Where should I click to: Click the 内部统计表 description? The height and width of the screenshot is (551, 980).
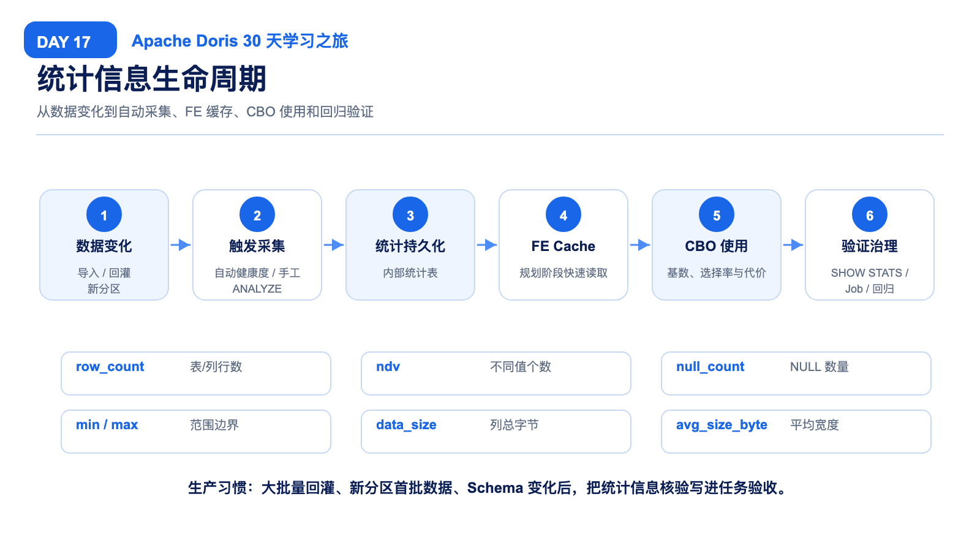[410, 273]
